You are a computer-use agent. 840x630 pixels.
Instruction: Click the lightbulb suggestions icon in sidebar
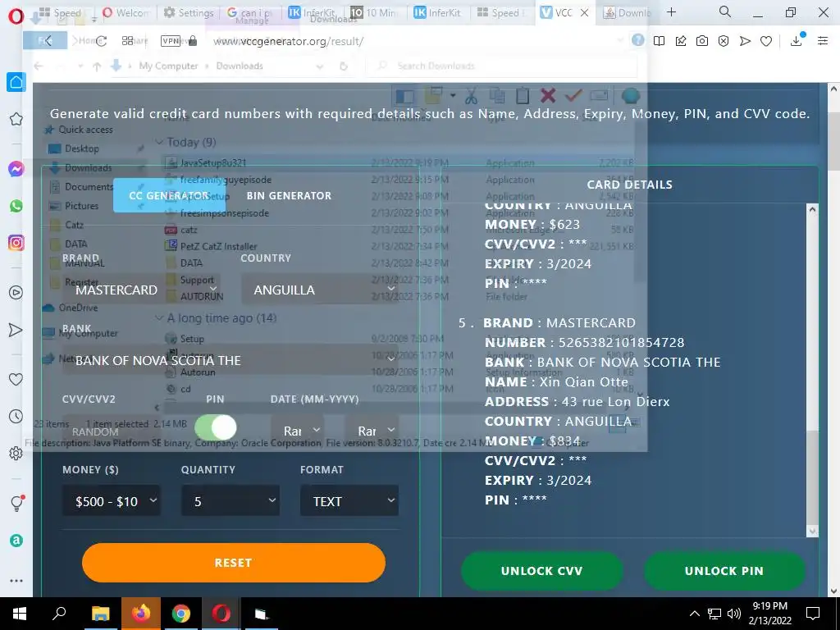pyautogui.click(x=16, y=503)
